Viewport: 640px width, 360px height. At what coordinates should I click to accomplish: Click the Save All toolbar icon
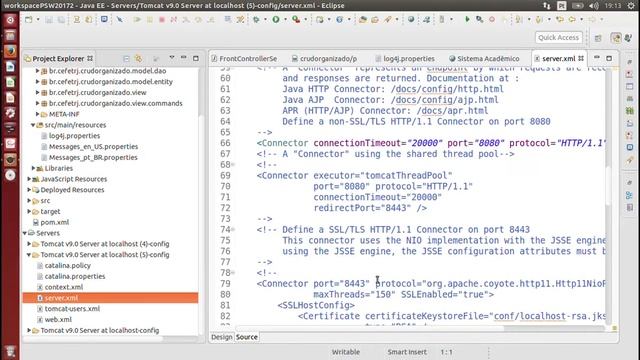tap(61, 19)
